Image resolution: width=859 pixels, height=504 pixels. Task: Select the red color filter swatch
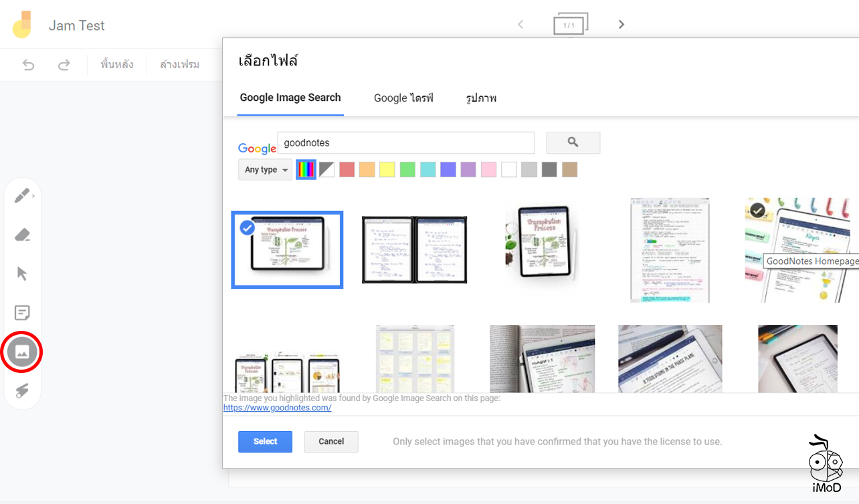[x=347, y=169]
